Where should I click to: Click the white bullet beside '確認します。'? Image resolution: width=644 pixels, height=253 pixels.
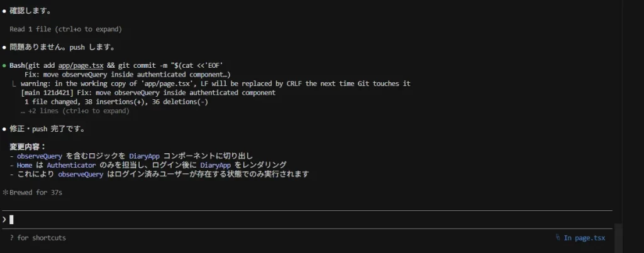pyautogui.click(x=4, y=11)
